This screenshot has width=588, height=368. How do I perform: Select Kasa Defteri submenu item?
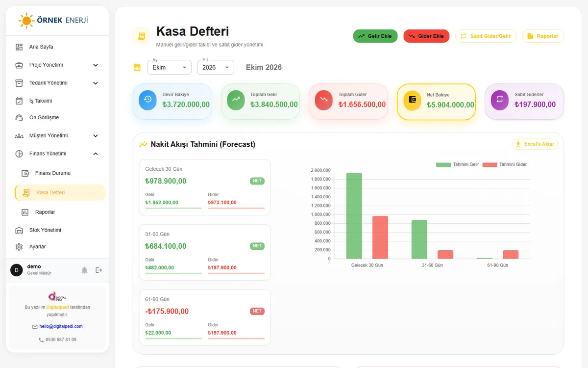[60, 193]
